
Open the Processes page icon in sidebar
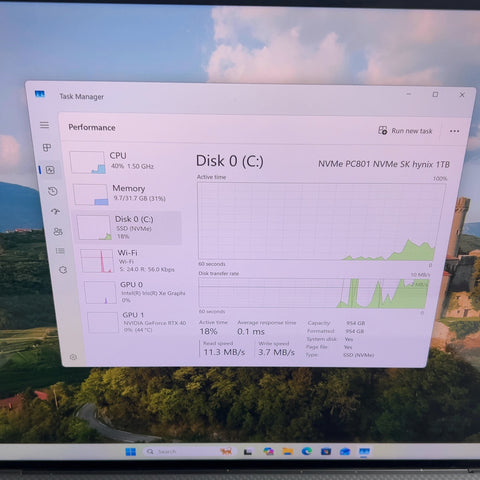click(47, 147)
